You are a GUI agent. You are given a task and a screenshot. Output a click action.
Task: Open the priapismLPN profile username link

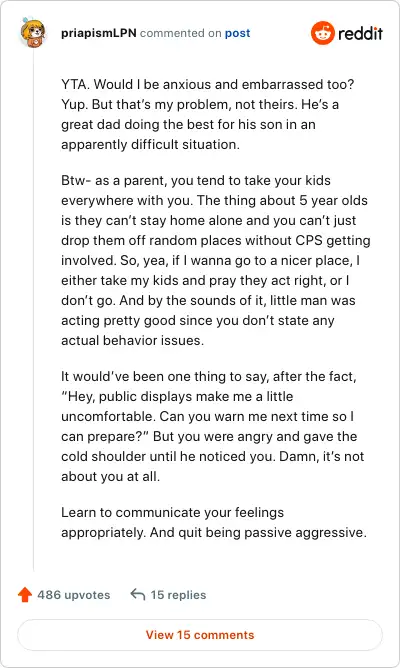pos(98,33)
